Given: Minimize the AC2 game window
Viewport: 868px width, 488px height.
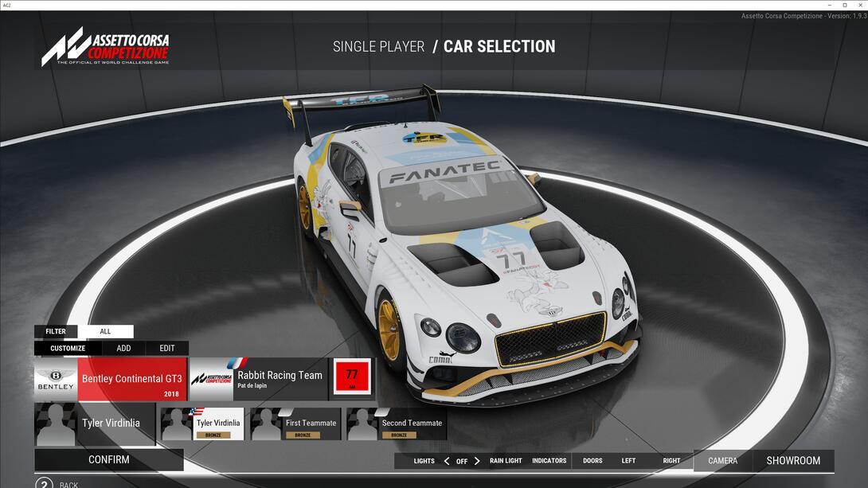Looking at the screenshot, I should tap(829, 5).
